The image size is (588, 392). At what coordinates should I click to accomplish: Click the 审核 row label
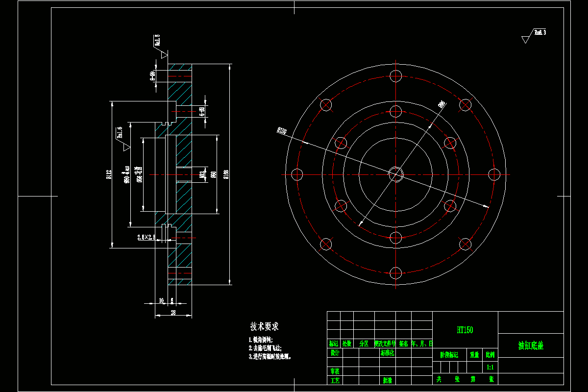(x=335, y=371)
